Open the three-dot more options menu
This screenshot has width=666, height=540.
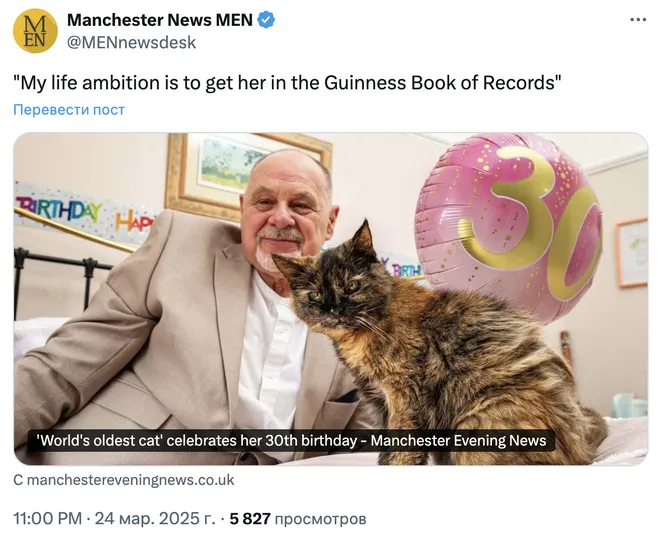(x=638, y=20)
